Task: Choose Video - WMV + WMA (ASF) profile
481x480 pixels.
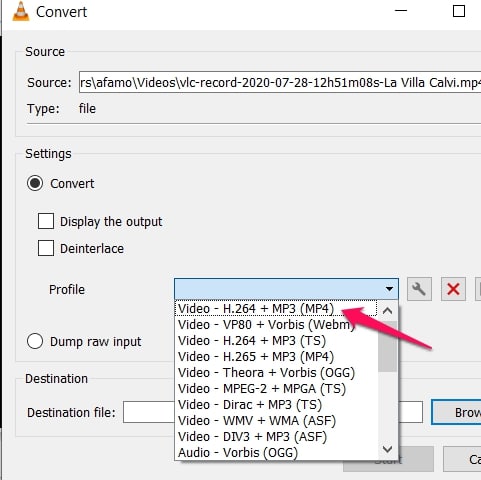Action: click(x=276, y=420)
